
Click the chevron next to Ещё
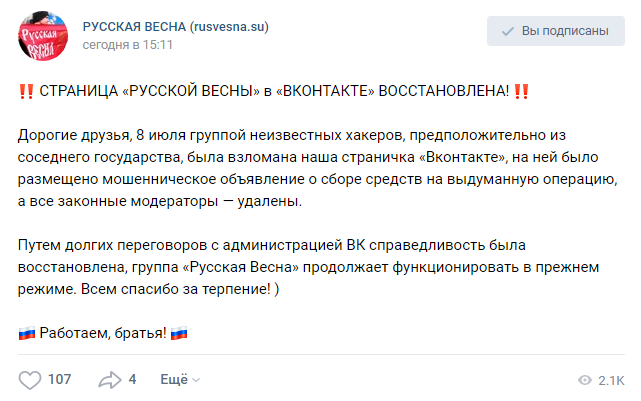196,380
